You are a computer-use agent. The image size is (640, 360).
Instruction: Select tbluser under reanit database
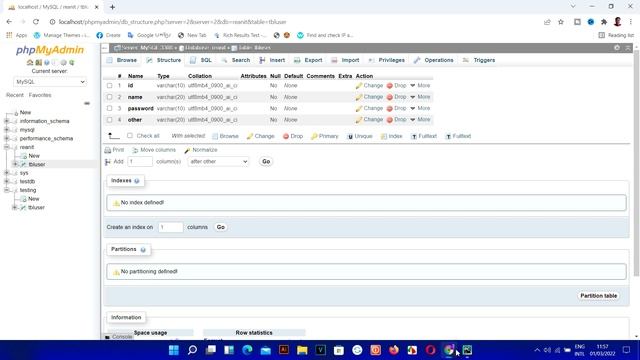[x=37, y=164]
